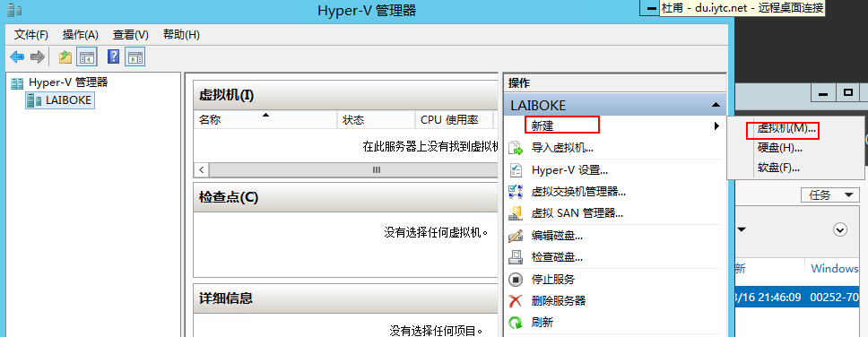Viewport: 868px width, 337px height.
Task: Click 删除服务器 action
Action: point(559,301)
